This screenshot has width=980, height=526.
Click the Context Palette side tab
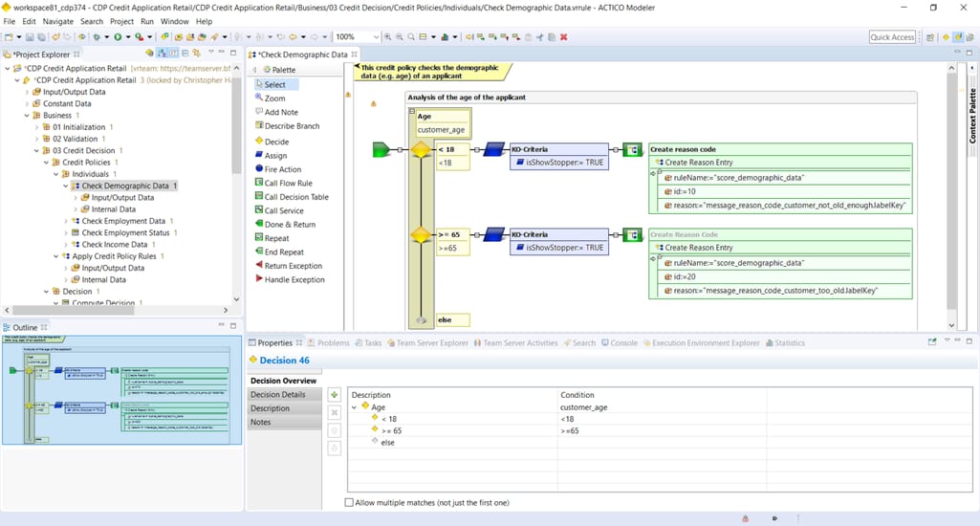972,116
